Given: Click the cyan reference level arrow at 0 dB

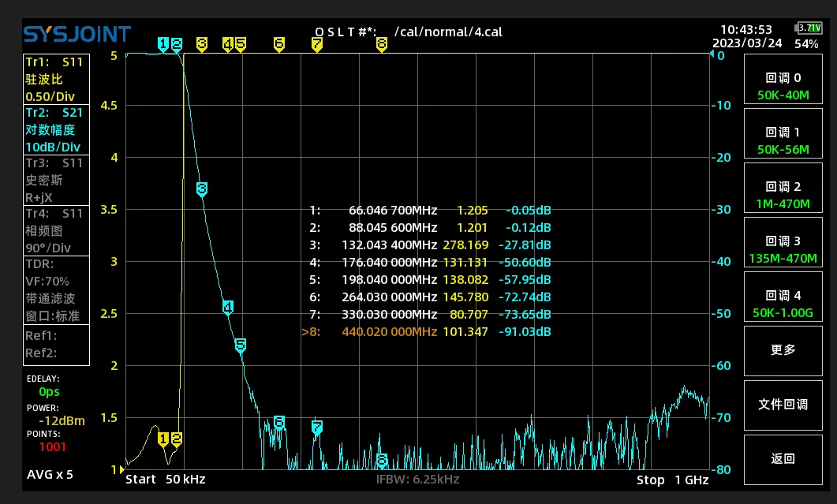Looking at the screenshot, I should [x=712, y=55].
